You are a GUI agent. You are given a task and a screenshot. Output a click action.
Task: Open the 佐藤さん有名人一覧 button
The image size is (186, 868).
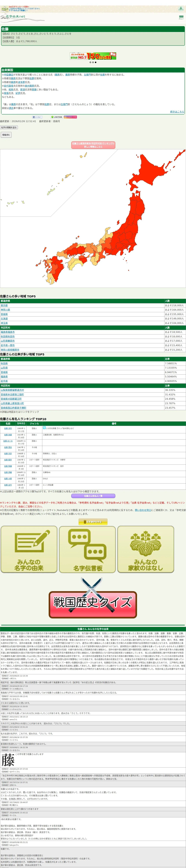click(93, 496)
